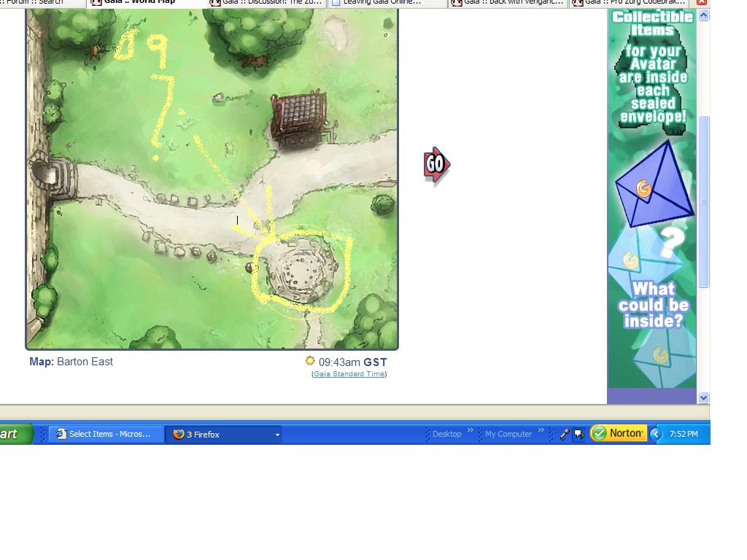This screenshot has width=747, height=560.
Task: Click the '09:43am GST' time text
Action: (x=352, y=362)
